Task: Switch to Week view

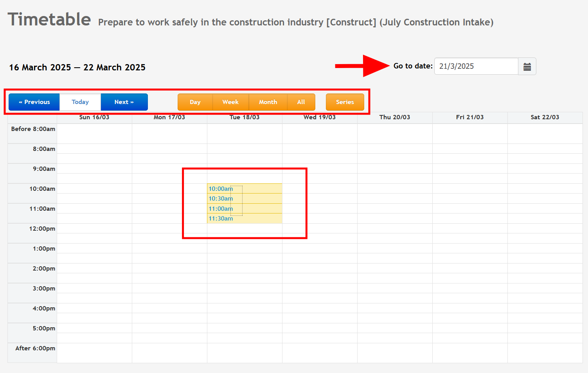Action: (230, 102)
